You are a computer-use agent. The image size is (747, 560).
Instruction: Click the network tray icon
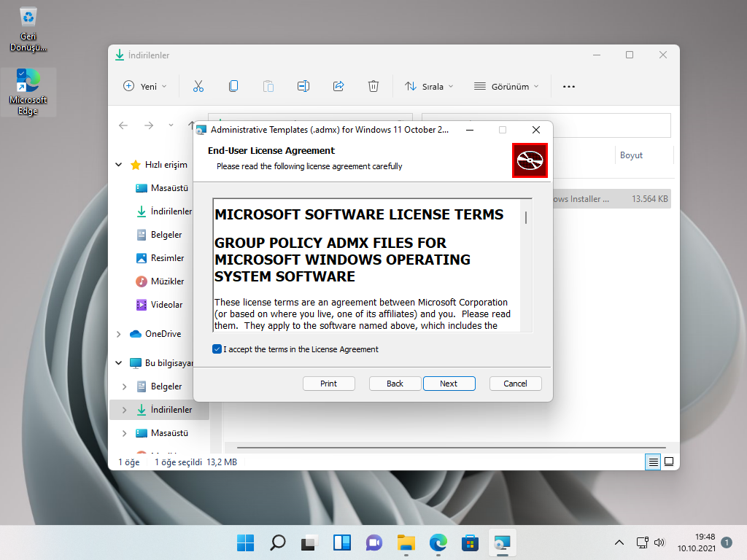coord(642,542)
